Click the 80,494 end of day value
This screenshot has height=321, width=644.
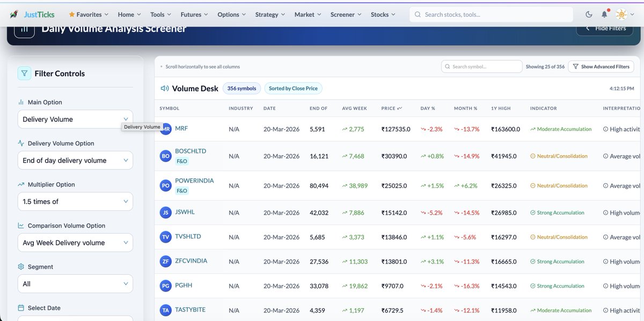319,186
